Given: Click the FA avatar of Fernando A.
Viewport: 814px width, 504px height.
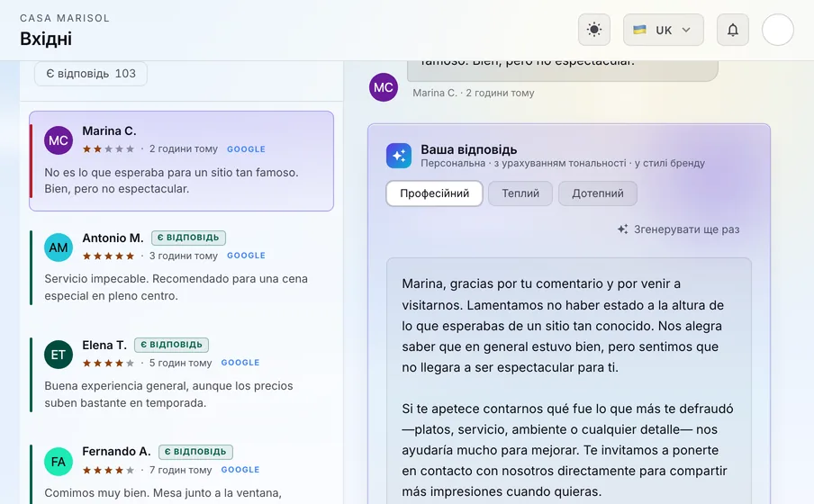Looking at the screenshot, I should pyautogui.click(x=59, y=462).
